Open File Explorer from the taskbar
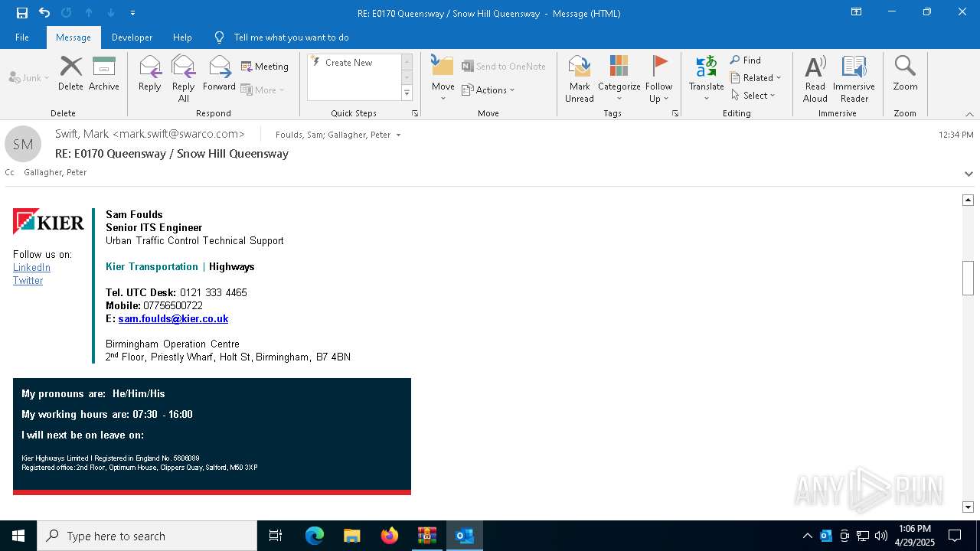 pos(351,536)
